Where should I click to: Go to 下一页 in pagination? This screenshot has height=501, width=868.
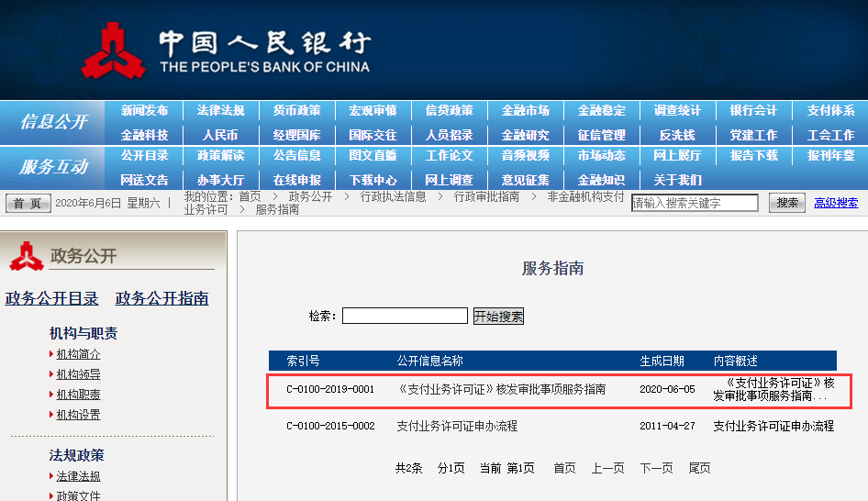tap(657, 468)
